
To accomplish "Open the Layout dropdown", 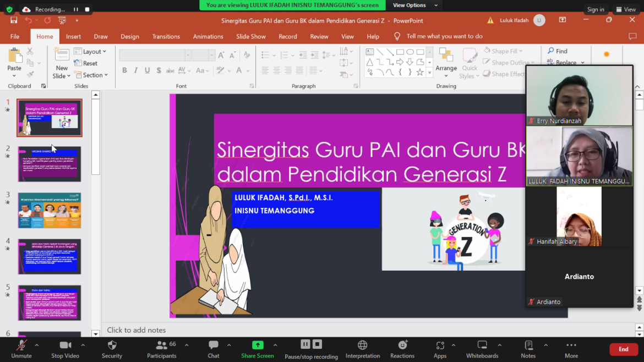I will [x=90, y=51].
